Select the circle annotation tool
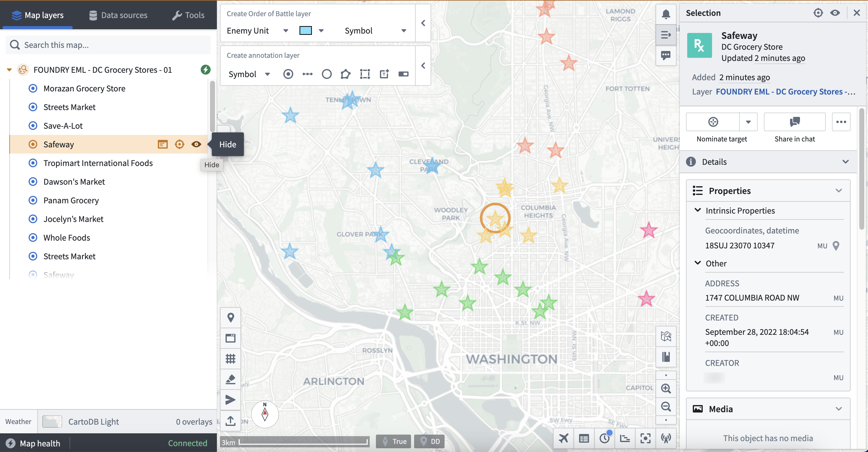 point(327,74)
